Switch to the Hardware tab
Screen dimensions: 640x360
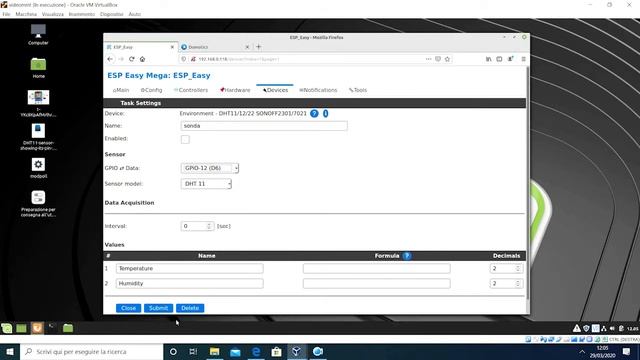tap(235, 90)
